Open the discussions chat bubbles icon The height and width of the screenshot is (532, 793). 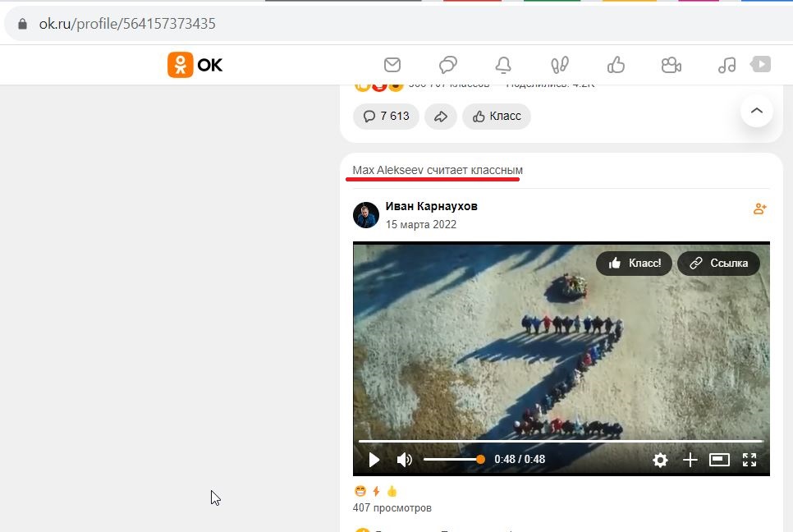[448, 65]
